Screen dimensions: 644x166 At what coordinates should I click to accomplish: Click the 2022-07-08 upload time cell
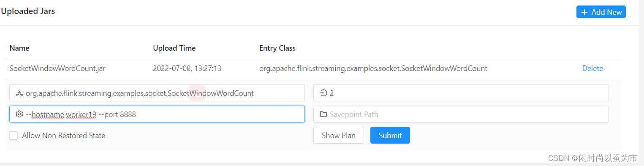(x=187, y=68)
